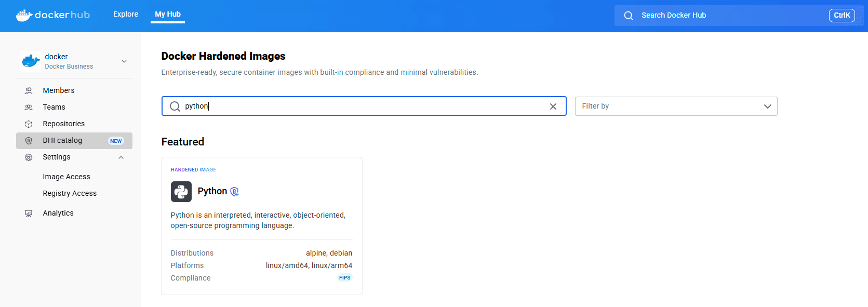Click the Repositories icon in sidebar

29,124
